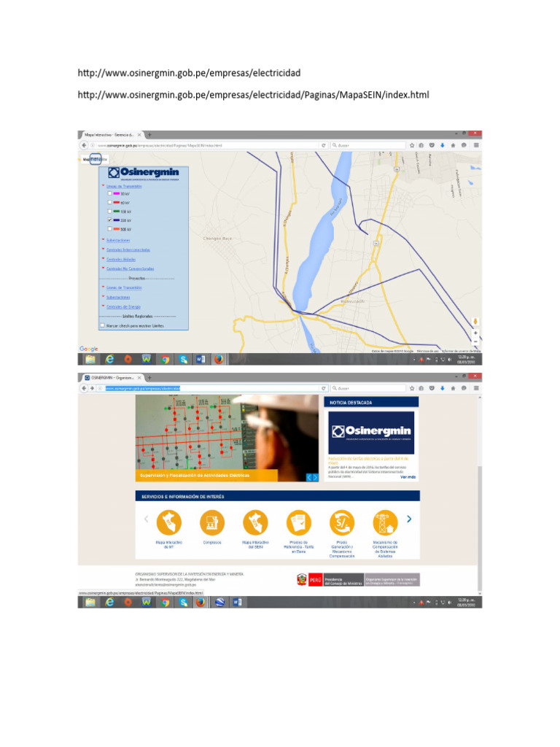Open File Explorer in upper screenshot taskbar
The image size is (560, 747).
pos(90,360)
